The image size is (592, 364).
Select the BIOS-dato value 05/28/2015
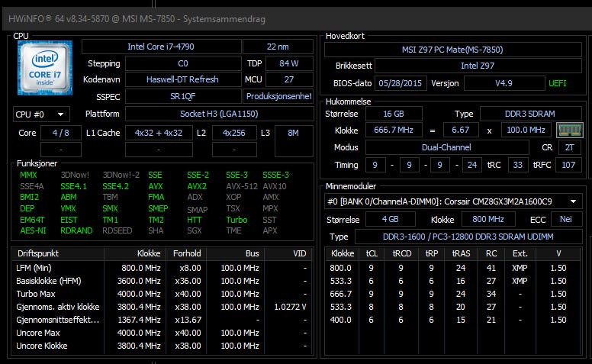click(x=401, y=83)
